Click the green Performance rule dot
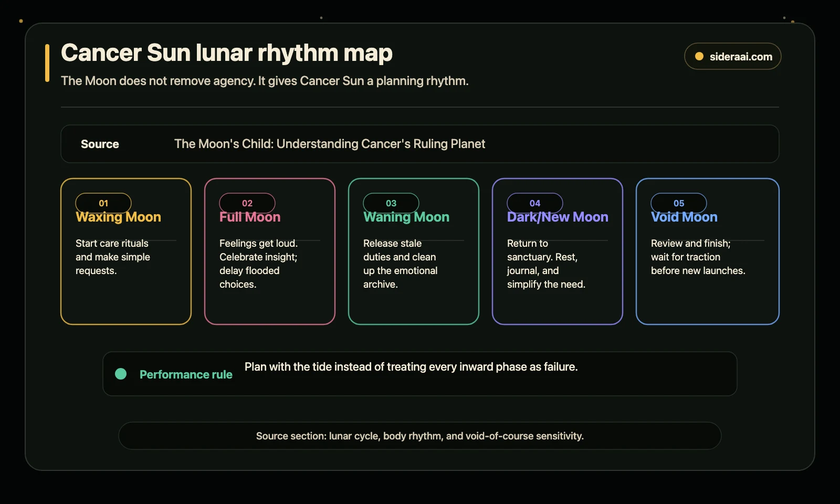840x504 pixels. [121, 374]
